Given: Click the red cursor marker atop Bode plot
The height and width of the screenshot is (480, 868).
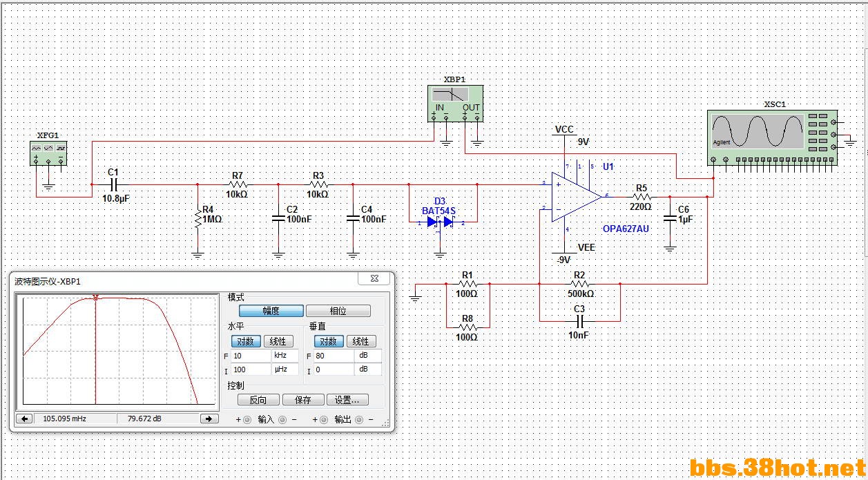Looking at the screenshot, I should (x=95, y=297).
